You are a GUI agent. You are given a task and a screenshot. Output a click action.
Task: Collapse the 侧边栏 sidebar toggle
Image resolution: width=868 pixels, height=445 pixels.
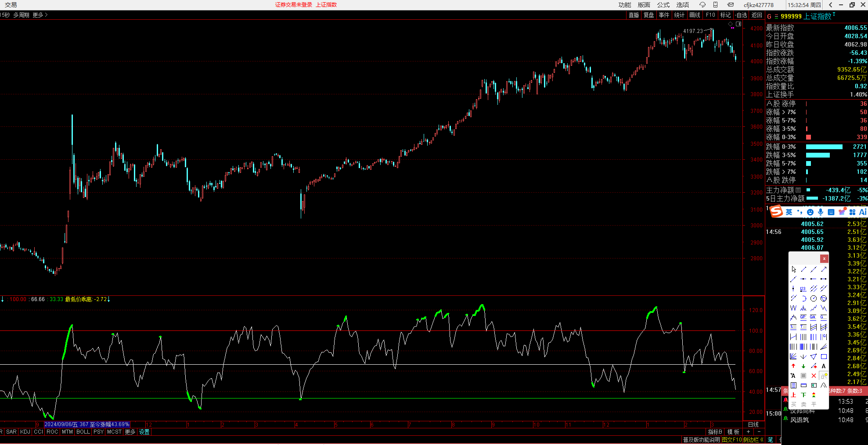coord(753,440)
